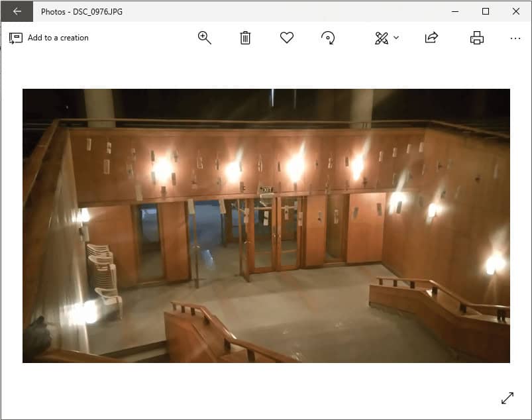Viewport: 532px width, 420px height.
Task: Maximize the Photos window
Action: pos(486,11)
